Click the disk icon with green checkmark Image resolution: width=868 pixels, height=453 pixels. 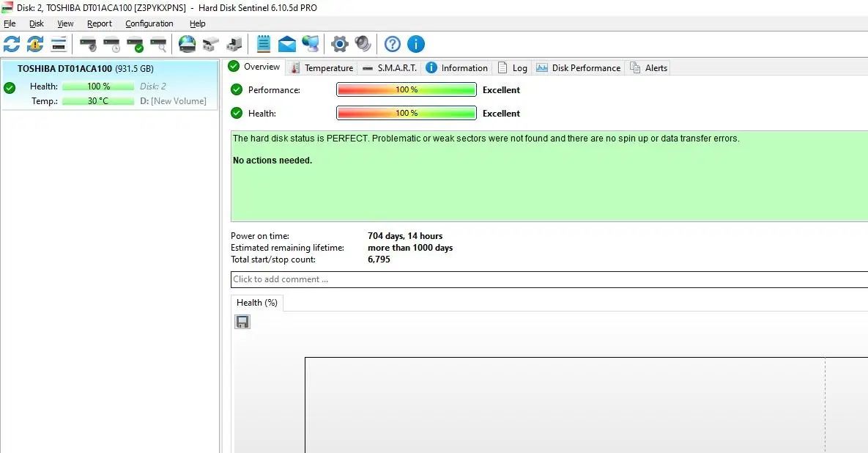point(135,44)
